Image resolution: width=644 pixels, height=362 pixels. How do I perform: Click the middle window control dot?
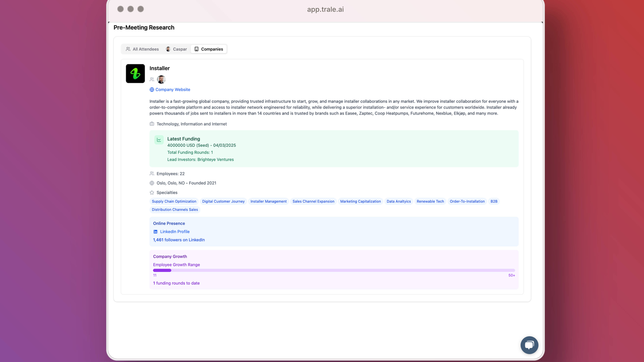click(130, 9)
